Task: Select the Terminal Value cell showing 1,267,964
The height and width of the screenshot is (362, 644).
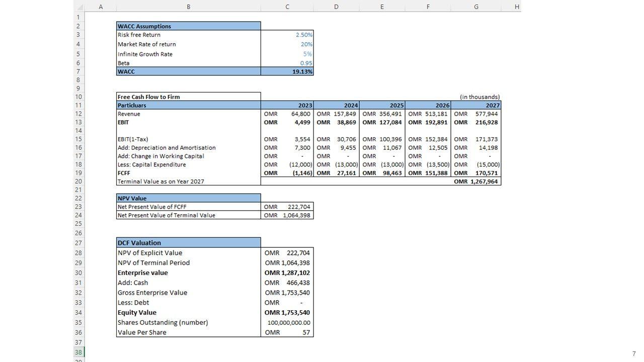Action: [475, 182]
